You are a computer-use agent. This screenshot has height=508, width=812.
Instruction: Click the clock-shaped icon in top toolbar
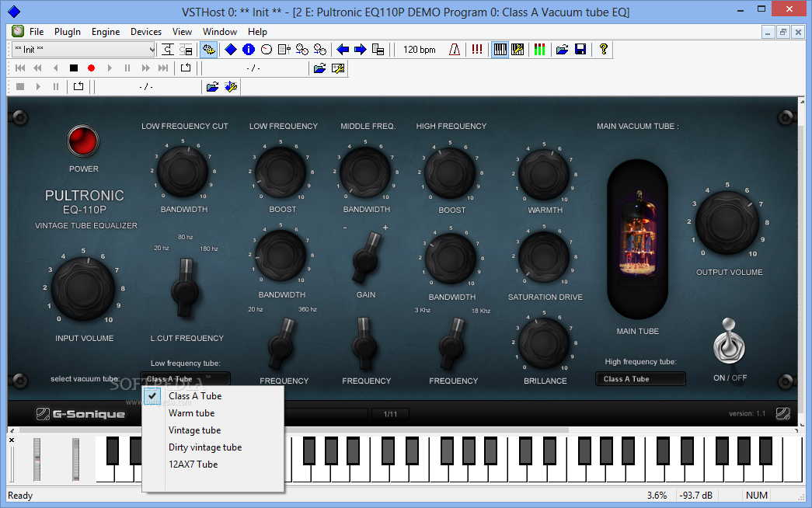267,49
